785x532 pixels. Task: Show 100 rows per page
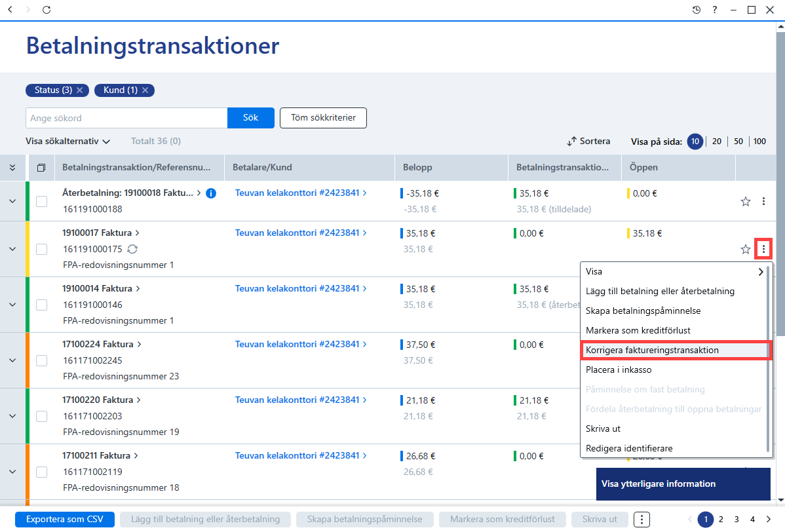tap(759, 142)
